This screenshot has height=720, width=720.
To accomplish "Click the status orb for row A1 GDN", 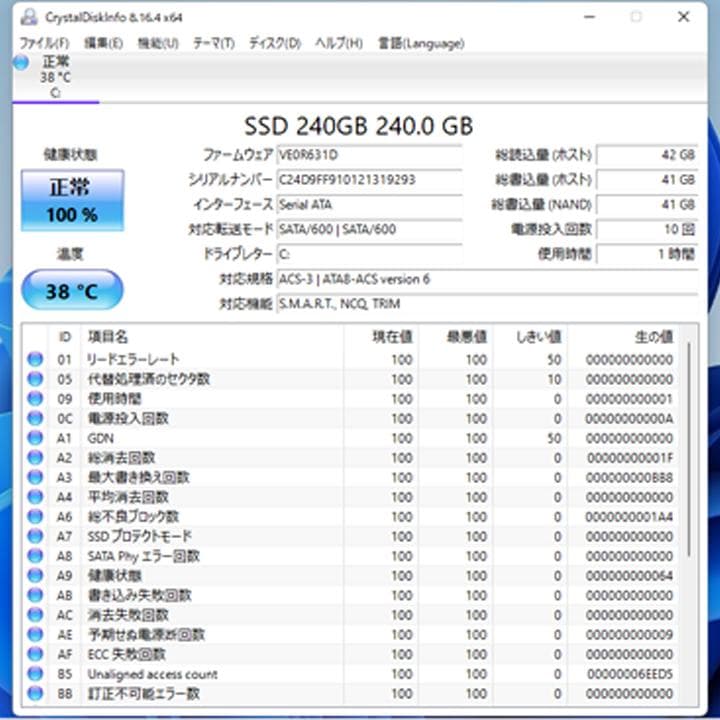I will pyautogui.click(x=35, y=438).
